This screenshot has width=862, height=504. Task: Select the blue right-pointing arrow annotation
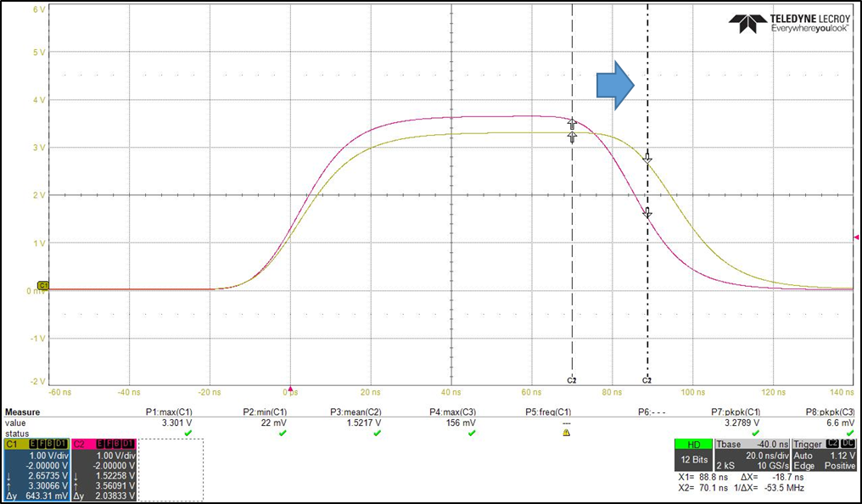616,85
